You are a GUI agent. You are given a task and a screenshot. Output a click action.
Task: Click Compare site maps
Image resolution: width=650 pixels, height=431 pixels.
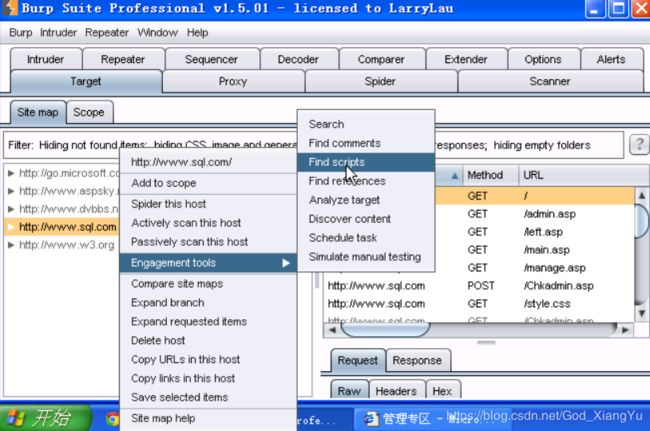point(208,284)
